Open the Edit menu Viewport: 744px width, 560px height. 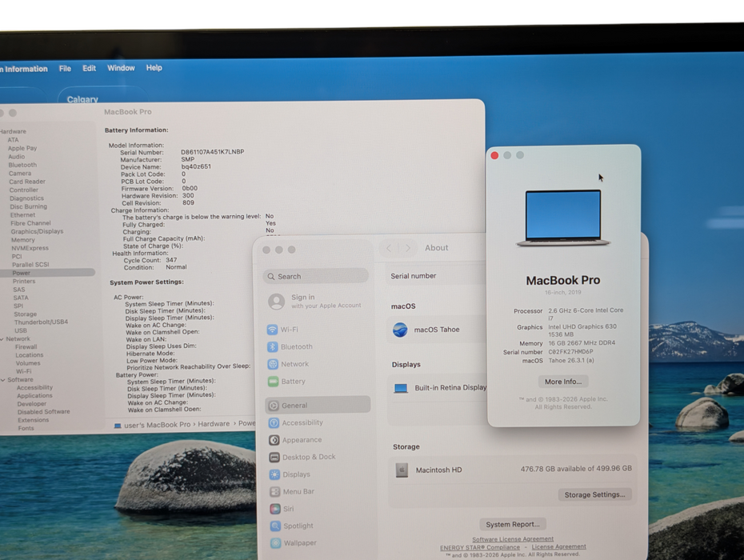click(x=90, y=68)
